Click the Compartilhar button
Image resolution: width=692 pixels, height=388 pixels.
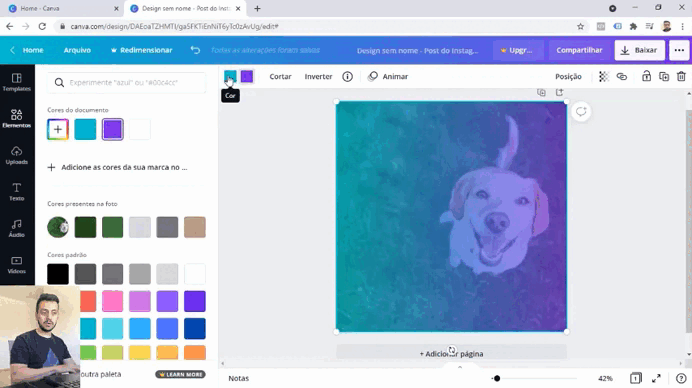(579, 50)
